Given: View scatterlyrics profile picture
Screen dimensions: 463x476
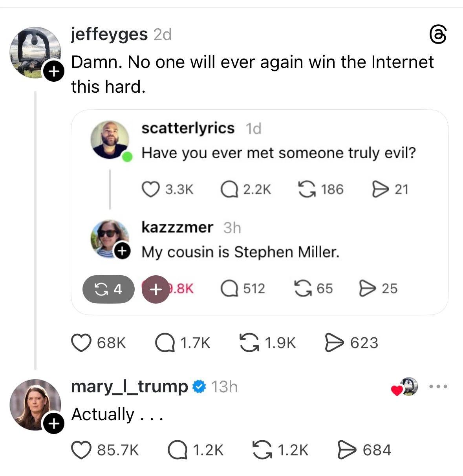Looking at the screenshot, I should (x=110, y=140).
